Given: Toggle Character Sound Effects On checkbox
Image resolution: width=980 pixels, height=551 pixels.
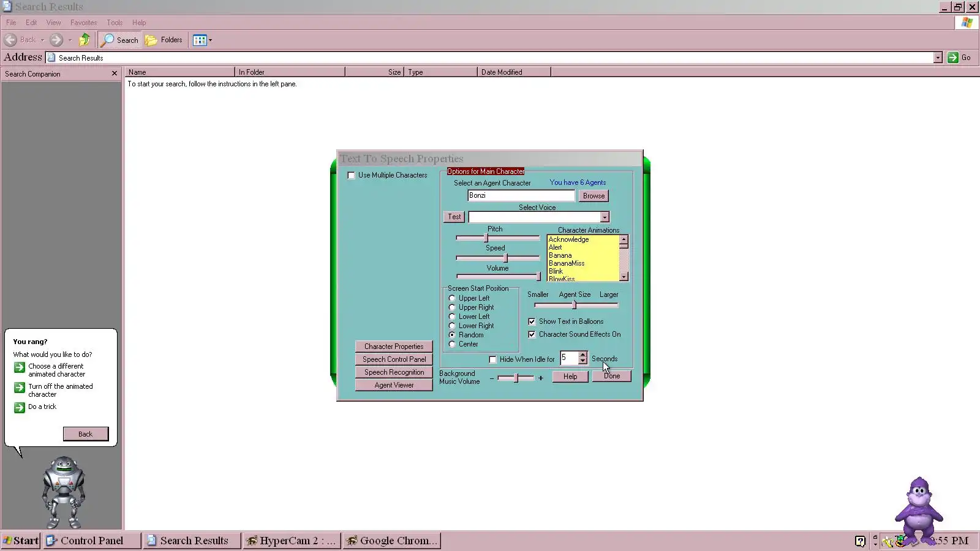Looking at the screenshot, I should click(532, 334).
